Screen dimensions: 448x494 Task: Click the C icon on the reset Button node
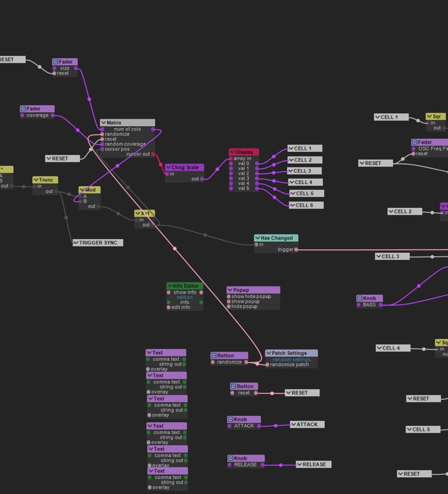pos(234,387)
